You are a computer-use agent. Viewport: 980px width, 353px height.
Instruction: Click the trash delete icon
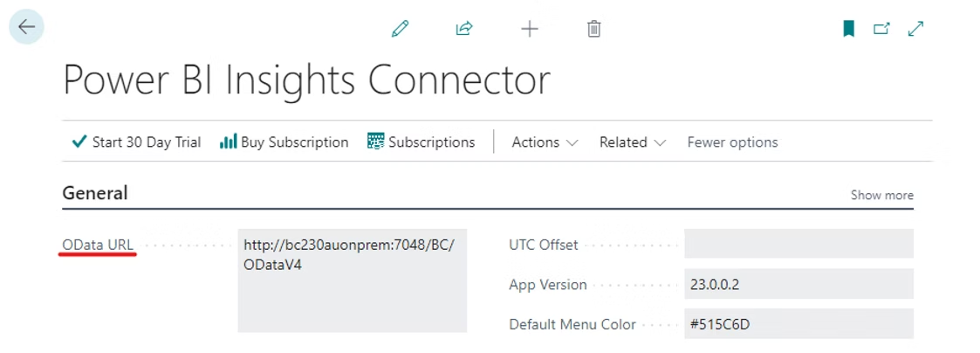click(x=594, y=29)
